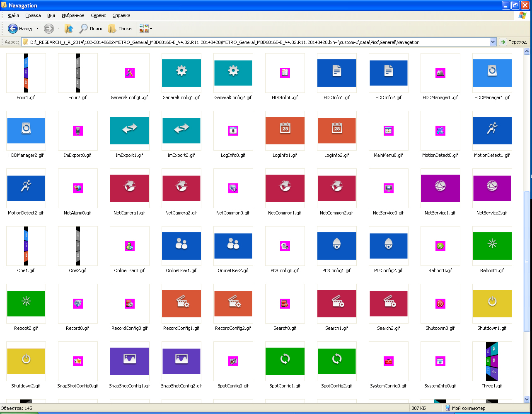Viewport: 532px width, 414px height.
Task: Open the Сервис menu
Action: click(x=98, y=15)
